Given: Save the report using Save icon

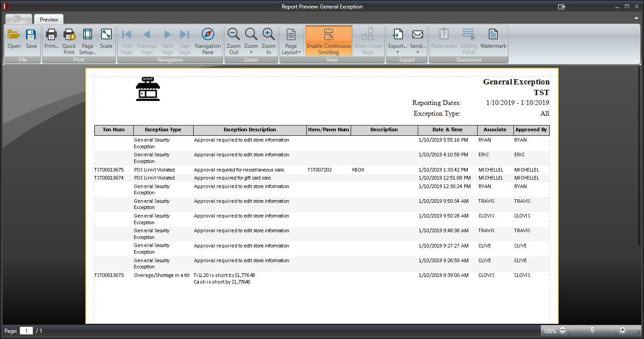Looking at the screenshot, I should 31,40.
